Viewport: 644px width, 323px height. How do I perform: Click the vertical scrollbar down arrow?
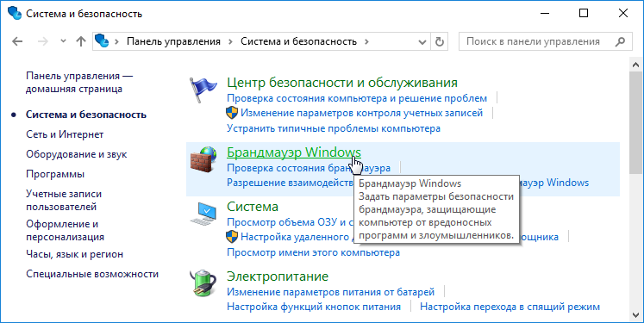(635, 314)
